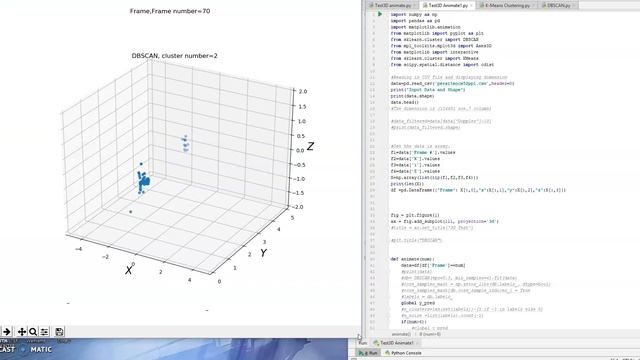Viewport: 640px width, 360px height.
Task: Close the K-Means Clustering.py tab
Action: [534, 5]
